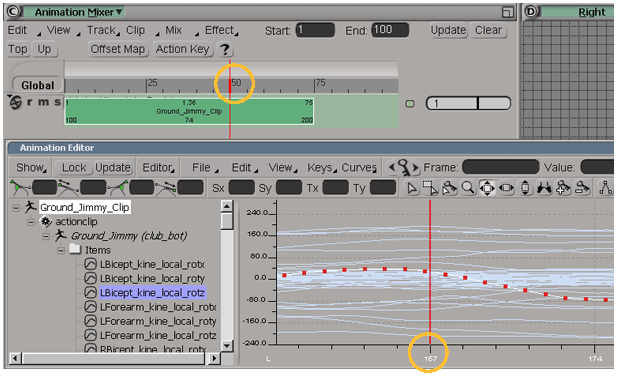617x376 pixels.
Task: Click the Action Key button
Action: pos(183,49)
